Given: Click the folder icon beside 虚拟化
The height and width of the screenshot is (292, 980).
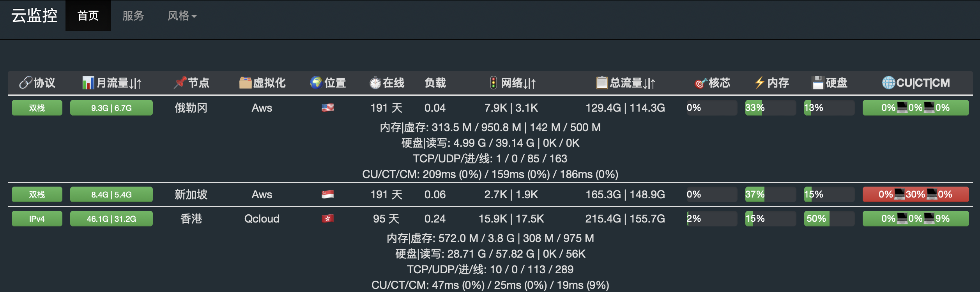Looking at the screenshot, I should [245, 83].
